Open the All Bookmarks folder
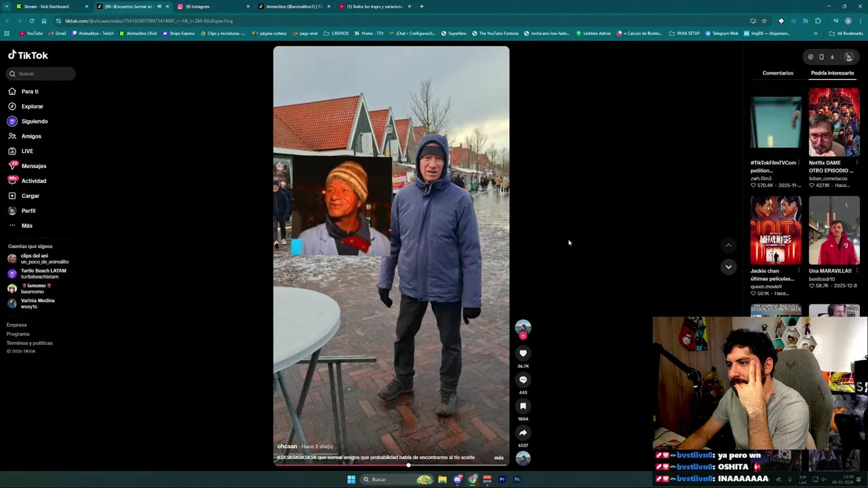The image size is (868, 488). (846, 33)
